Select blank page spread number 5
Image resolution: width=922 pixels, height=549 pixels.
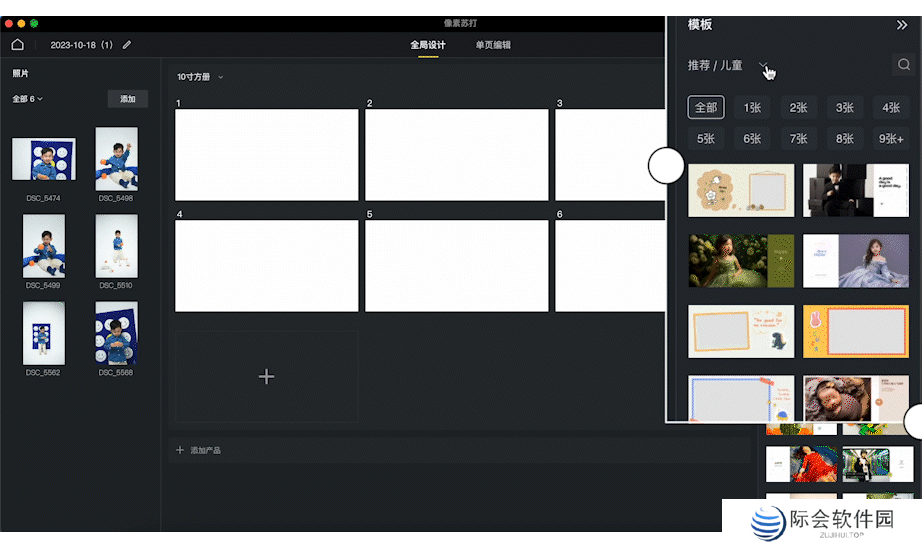click(x=456, y=266)
